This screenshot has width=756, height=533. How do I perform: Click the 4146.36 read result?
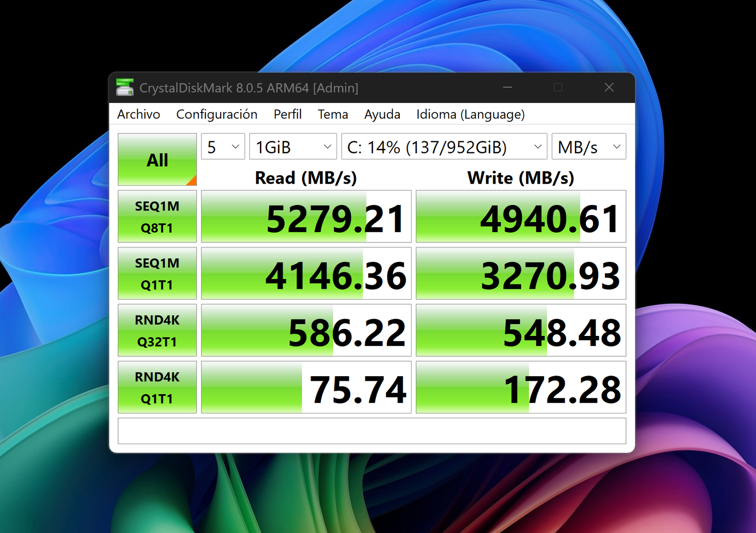click(306, 273)
